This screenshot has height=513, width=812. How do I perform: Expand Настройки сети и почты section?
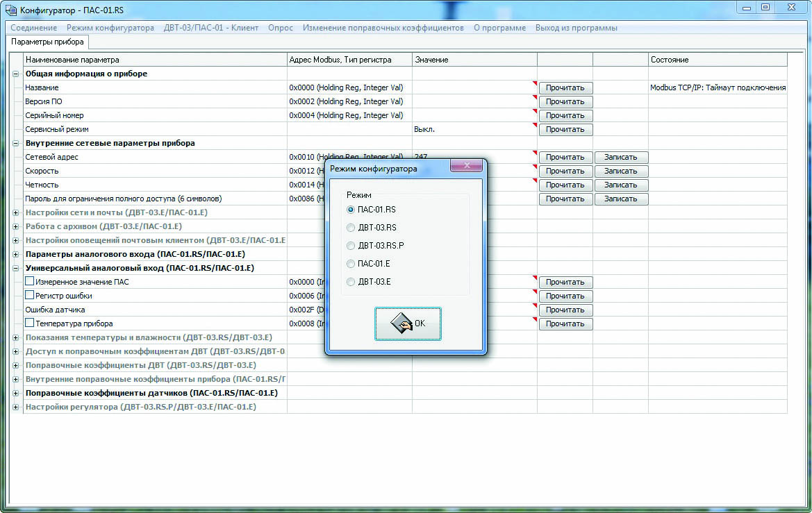tap(16, 212)
